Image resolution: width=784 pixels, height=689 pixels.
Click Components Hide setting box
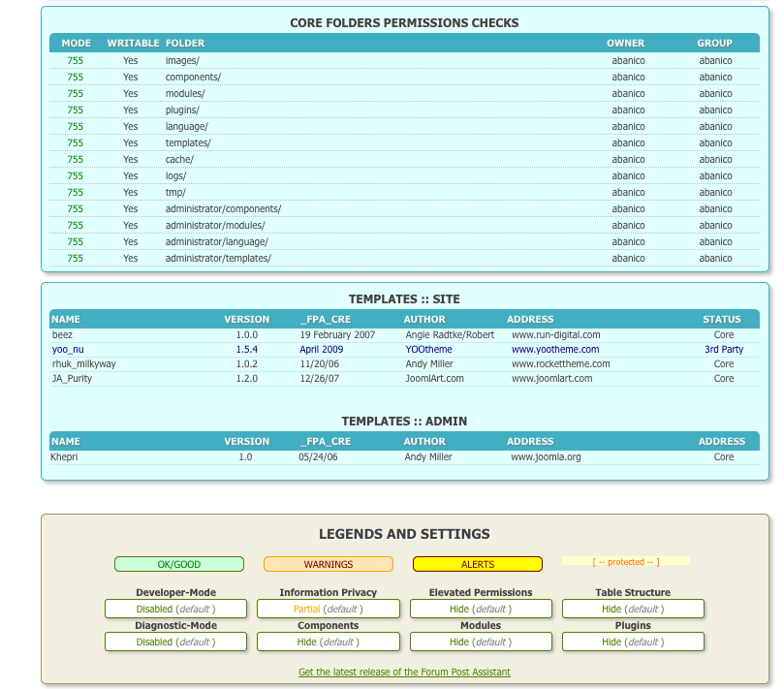329,642
